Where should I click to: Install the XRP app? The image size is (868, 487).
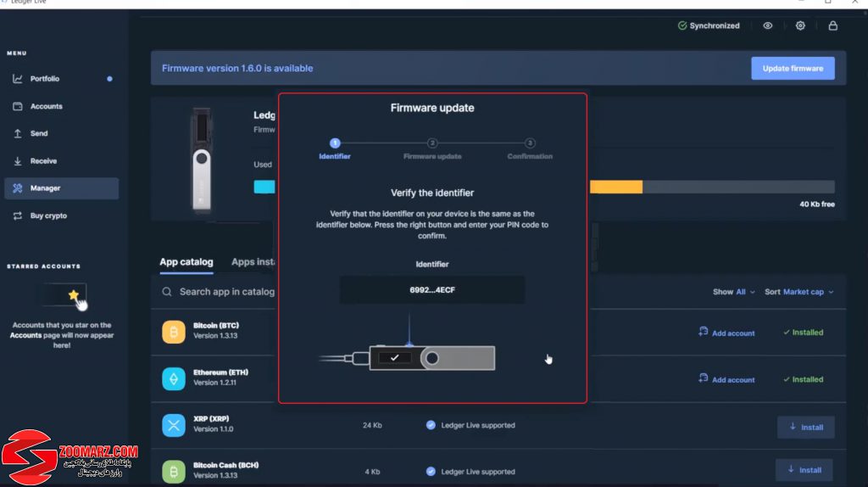[x=805, y=427]
